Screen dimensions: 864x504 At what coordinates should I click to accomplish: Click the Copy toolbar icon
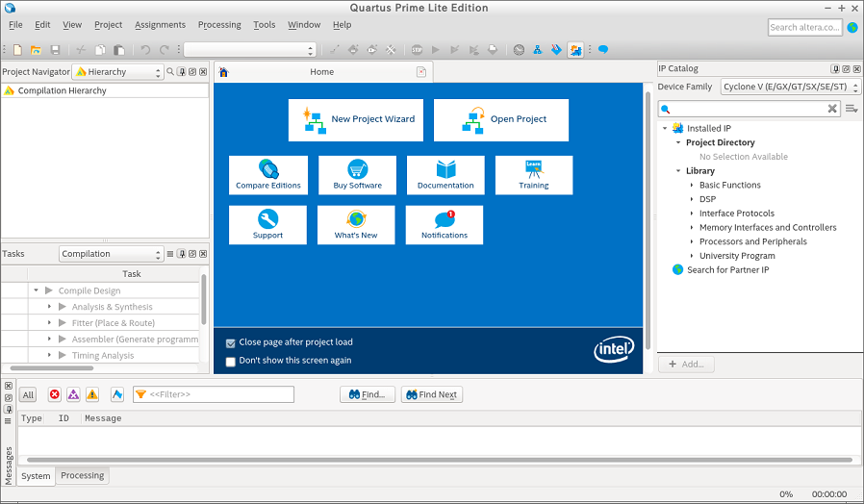[100, 50]
